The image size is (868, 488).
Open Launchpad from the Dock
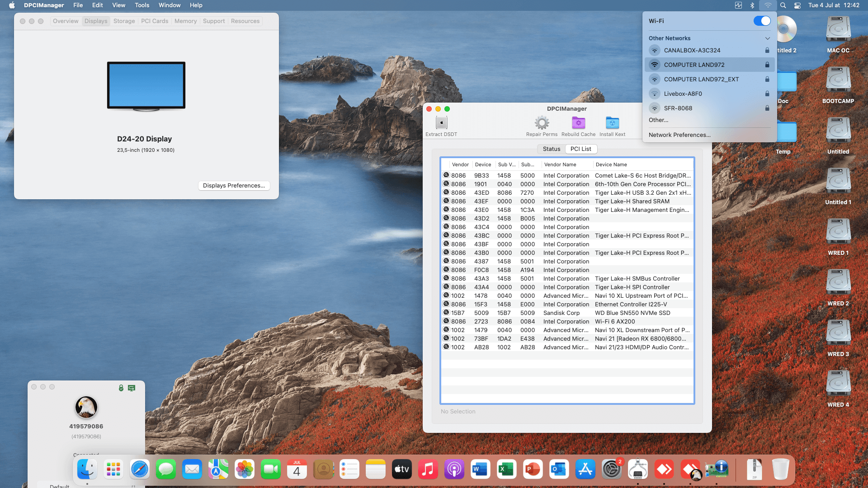[113, 470]
